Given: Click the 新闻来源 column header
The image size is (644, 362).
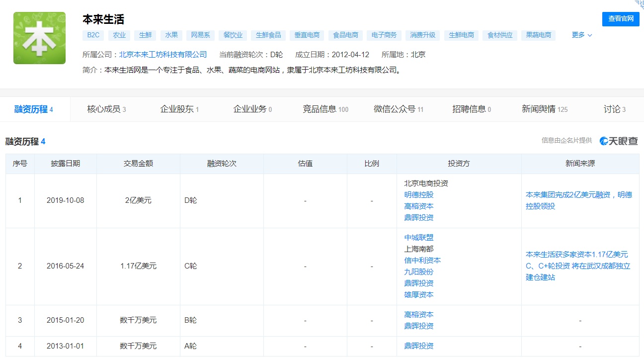Looking at the screenshot, I should (580, 164).
